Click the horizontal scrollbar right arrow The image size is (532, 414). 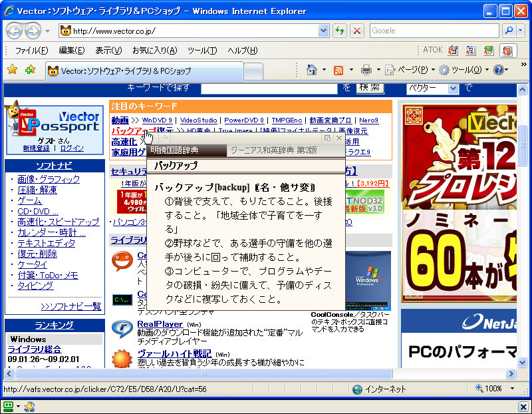point(511,373)
